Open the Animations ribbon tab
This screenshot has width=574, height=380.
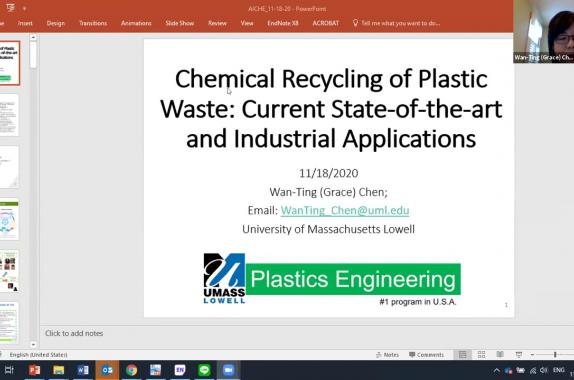(136, 23)
